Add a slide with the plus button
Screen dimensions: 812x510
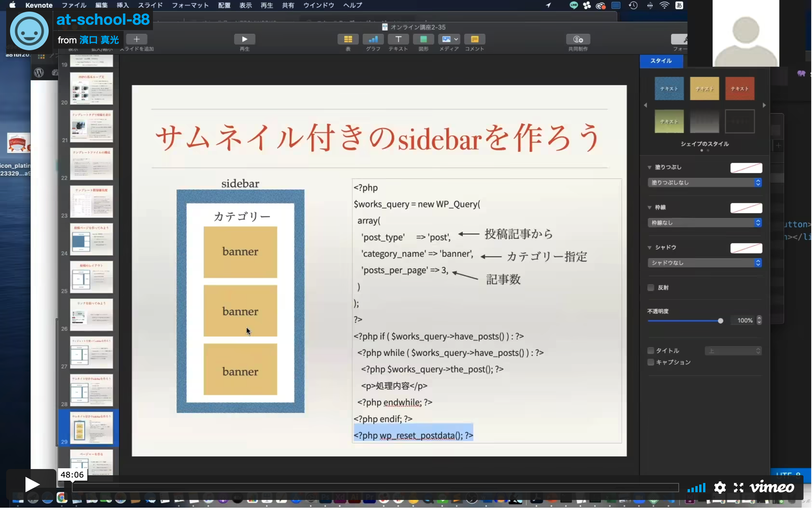coord(137,39)
